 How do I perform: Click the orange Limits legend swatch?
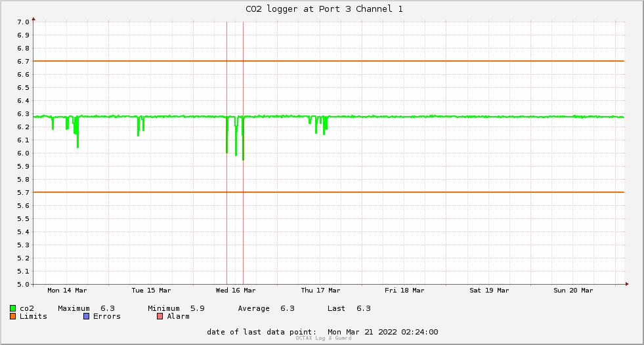click(x=12, y=316)
